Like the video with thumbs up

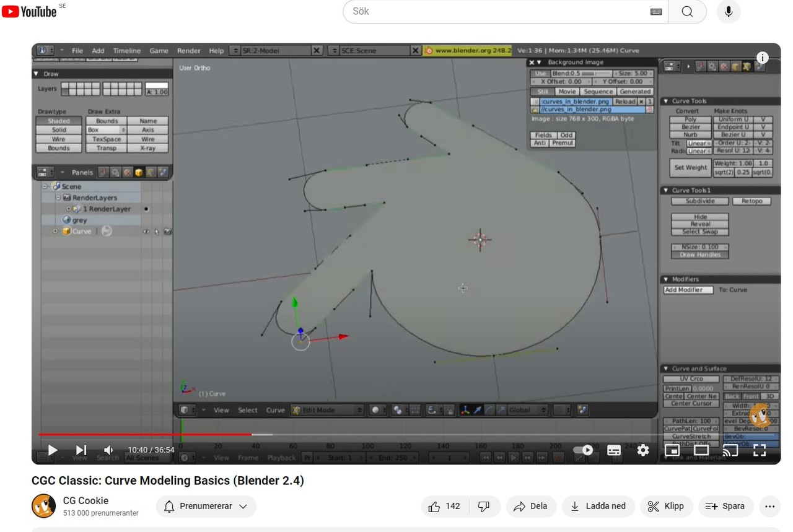(x=444, y=506)
